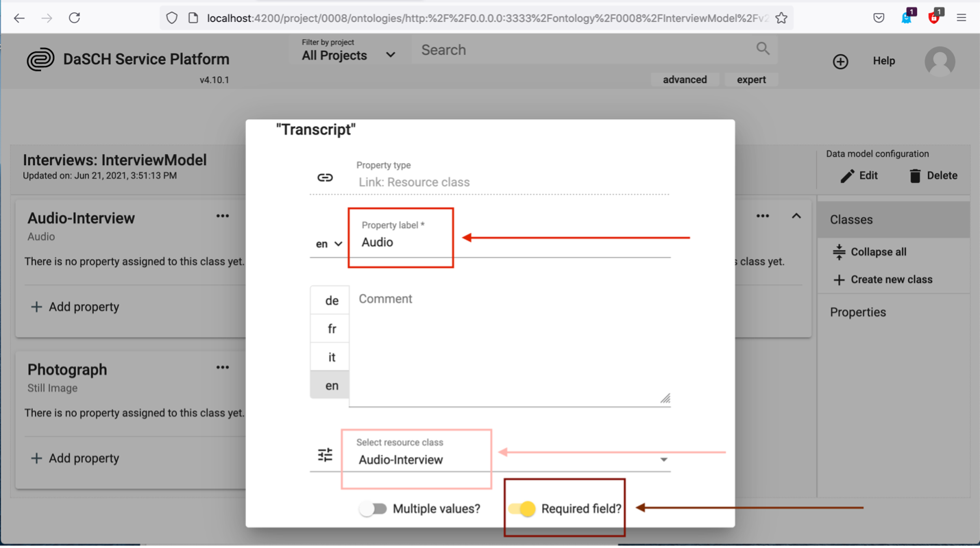The width and height of the screenshot is (980, 548).
Task: Open the All Projects filter dropdown
Action: coord(348,55)
